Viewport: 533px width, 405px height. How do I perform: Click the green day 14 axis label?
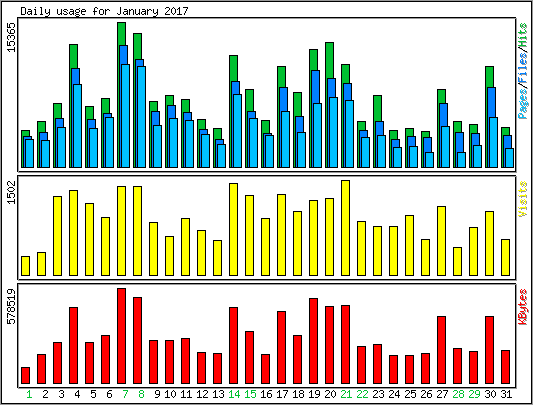click(234, 394)
